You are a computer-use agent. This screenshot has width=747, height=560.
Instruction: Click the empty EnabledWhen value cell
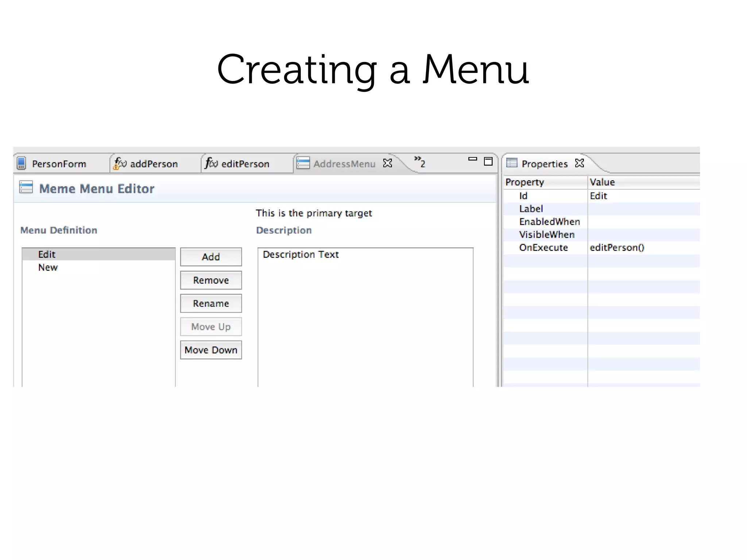click(x=644, y=222)
